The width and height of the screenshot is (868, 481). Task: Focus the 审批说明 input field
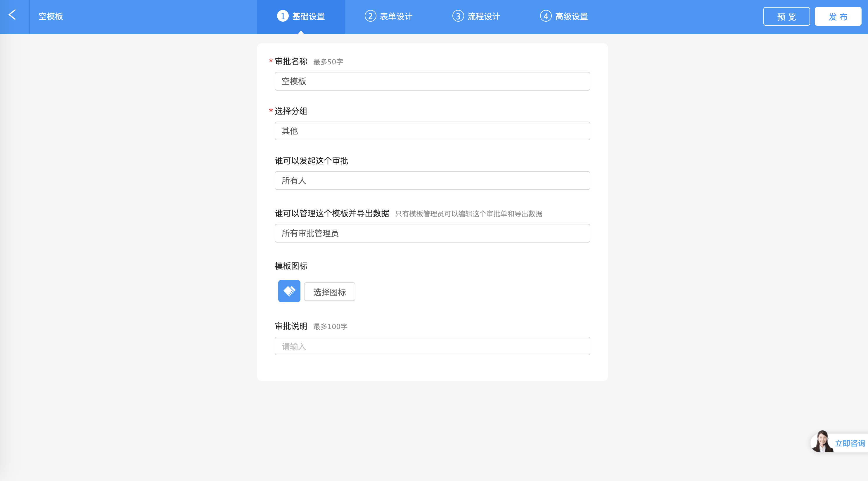432,346
